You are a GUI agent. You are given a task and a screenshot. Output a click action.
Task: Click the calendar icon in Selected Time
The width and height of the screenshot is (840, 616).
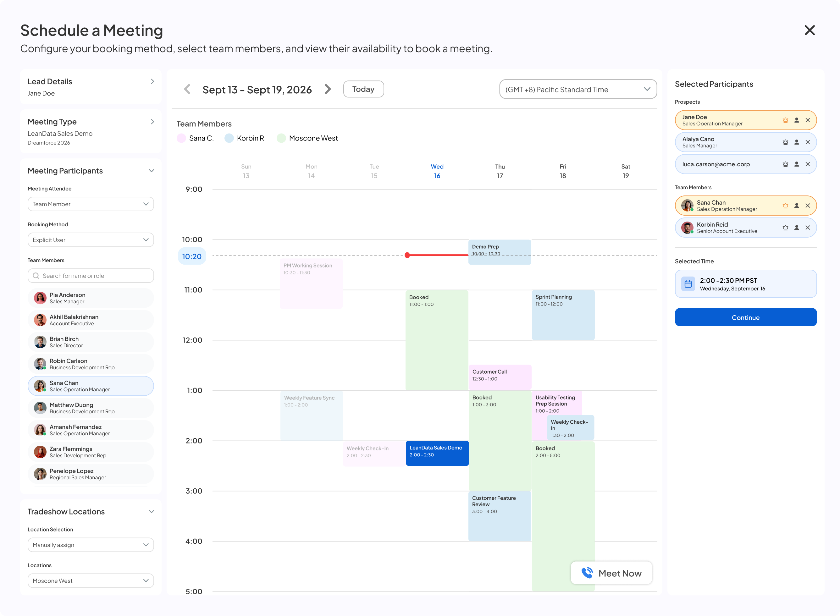coord(688,284)
